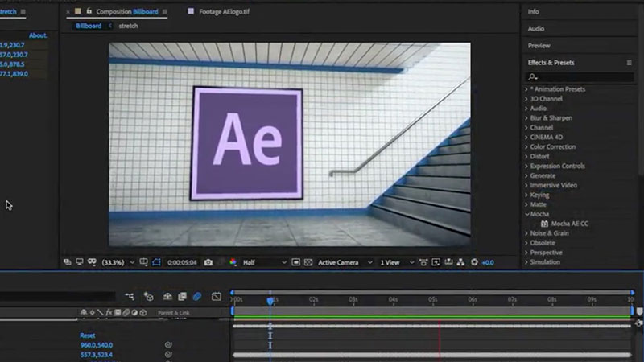Toggle the mask and shape path visibility

pyautogui.click(x=157, y=262)
